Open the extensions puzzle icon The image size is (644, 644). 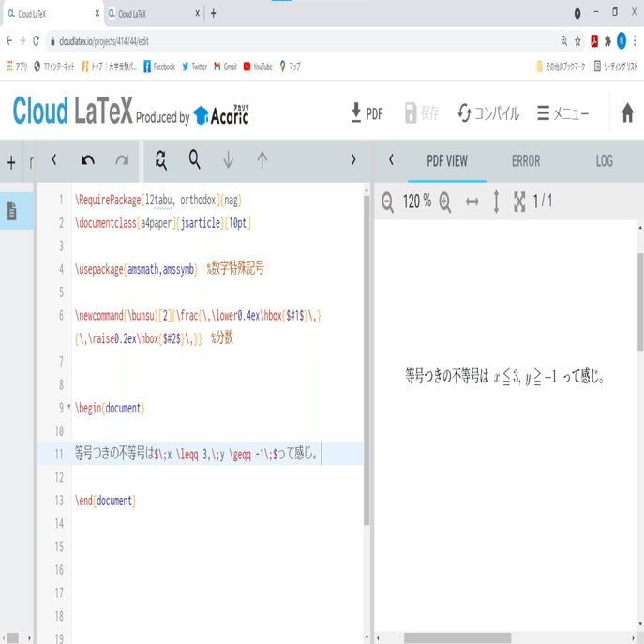click(x=607, y=41)
